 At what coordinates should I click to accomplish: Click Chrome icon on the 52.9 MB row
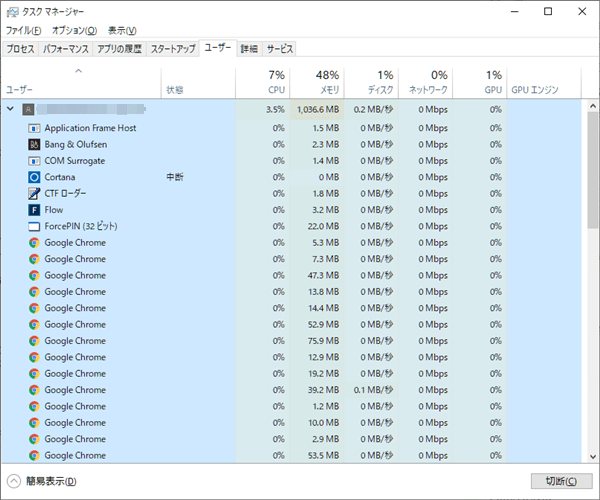pos(34,325)
